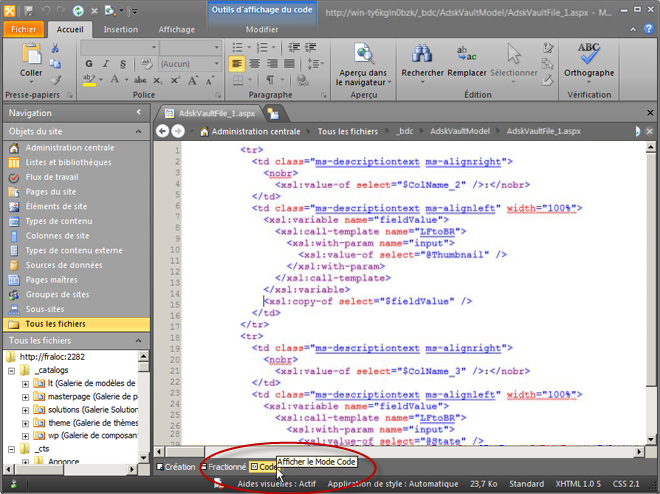Switch to the Modifier ribbon tab
The width and height of the screenshot is (660, 494).
(x=262, y=29)
